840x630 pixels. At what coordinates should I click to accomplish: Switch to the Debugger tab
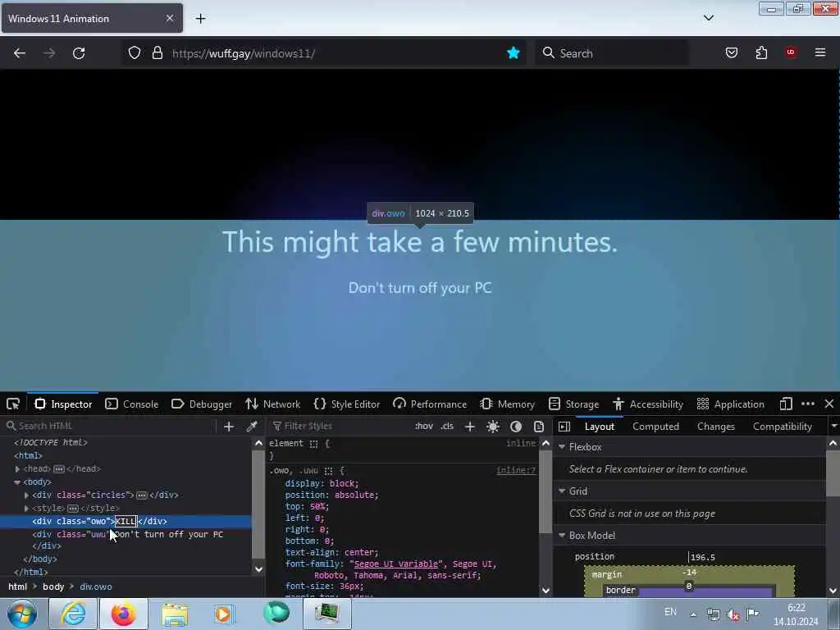pos(202,404)
